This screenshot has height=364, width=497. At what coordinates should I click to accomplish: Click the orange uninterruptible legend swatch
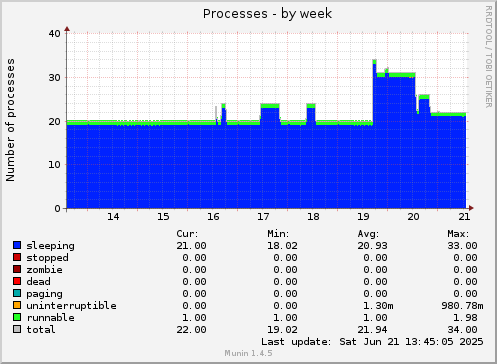(17, 305)
